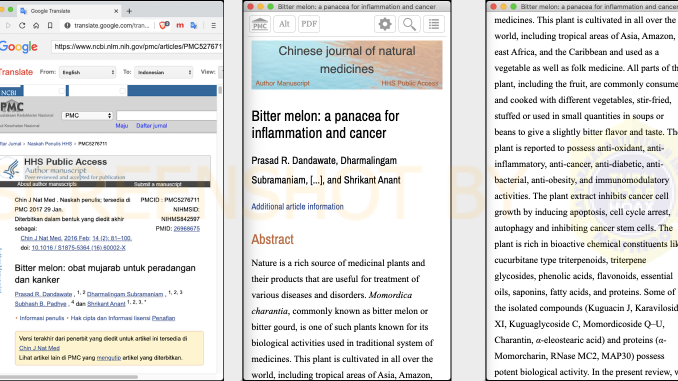Screen dimensions: 678x381
Task: Click the red 'm' extension icon
Action: (x=180, y=26)
